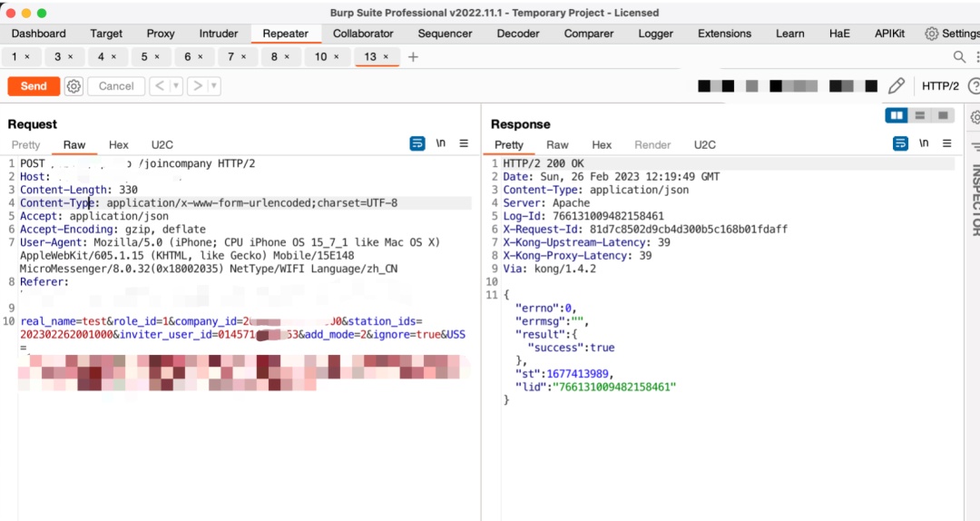Viewport: 980px width, 521px height.
Task: Close Repeater tab 3
Action: [70, 57]
